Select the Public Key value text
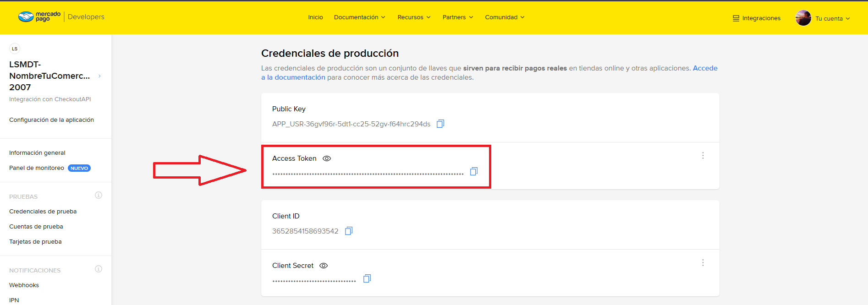The height and width of the screenshot is (305, 868). click(x=351, y=124)
